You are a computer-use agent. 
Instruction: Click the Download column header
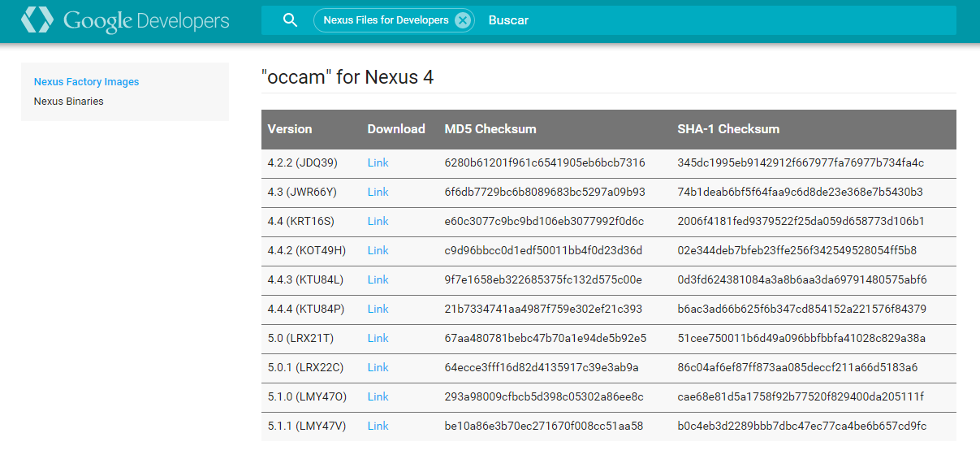[396, 129]
